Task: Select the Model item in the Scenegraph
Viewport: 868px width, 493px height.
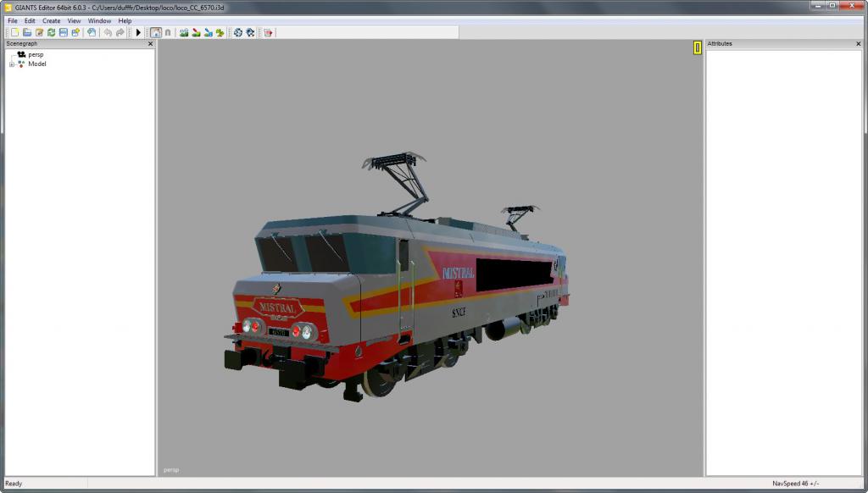Action: point(37,64)
